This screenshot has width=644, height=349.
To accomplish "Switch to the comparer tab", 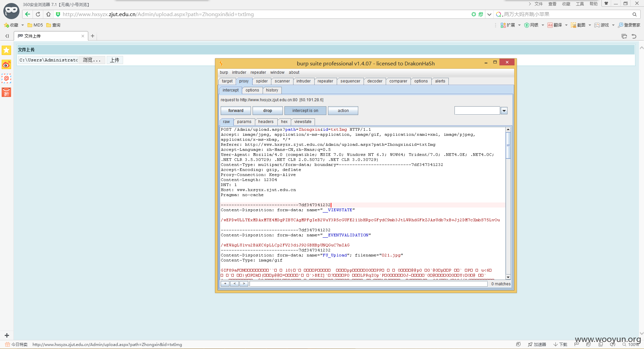I will pos(398,81).
